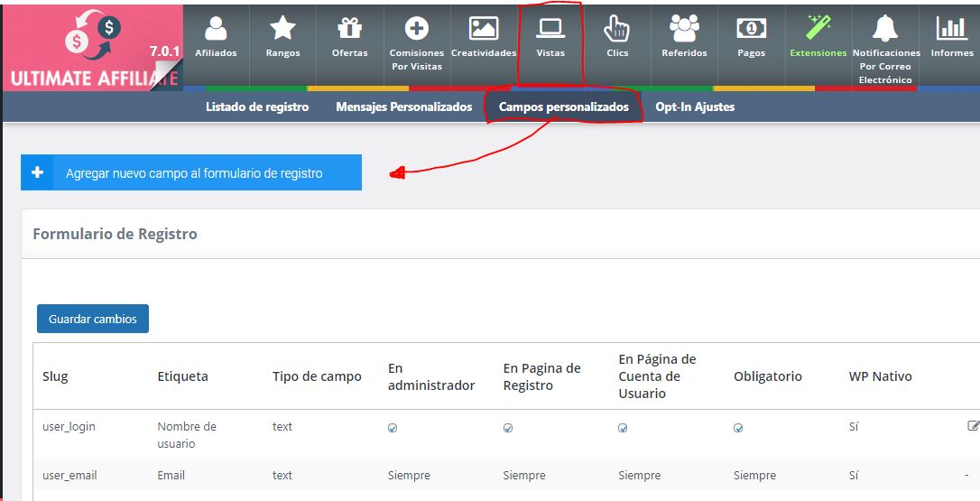Open the Clics hand pointer icon

tap(617, 29)
